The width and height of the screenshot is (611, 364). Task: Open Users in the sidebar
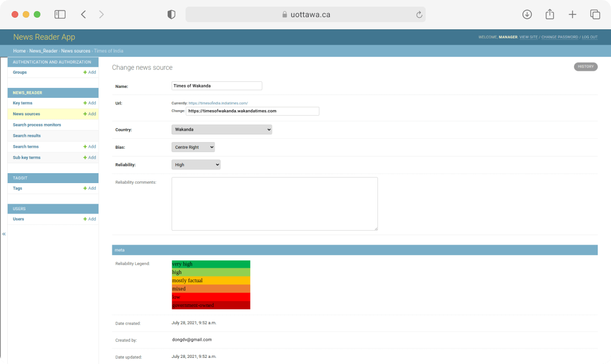pyautogui.click(x=18, y=219)
